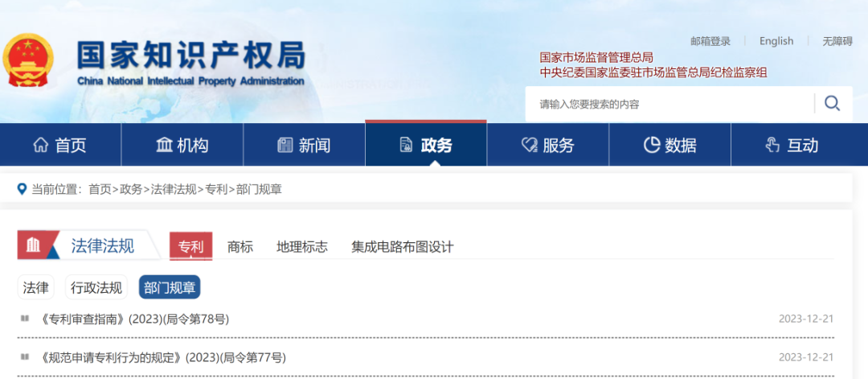Switch language via English link
The height and width of the screenshot is (379, 868).
click(x=776, y=41)
